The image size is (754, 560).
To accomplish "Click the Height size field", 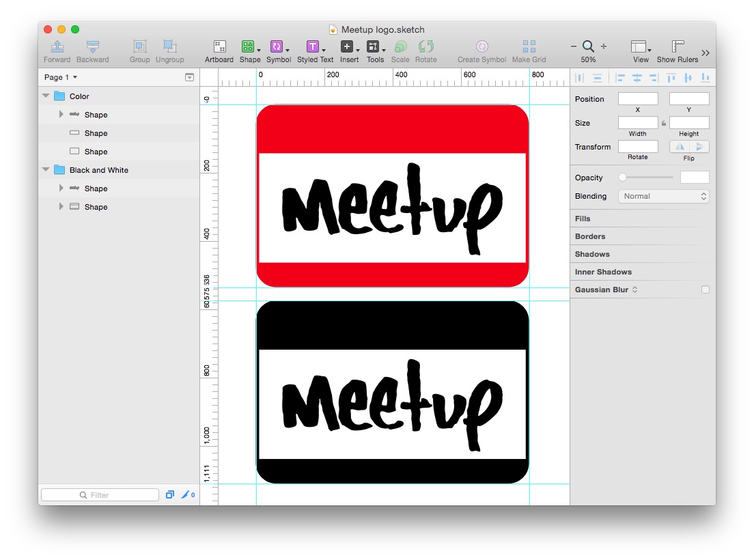I will [689, 122].
